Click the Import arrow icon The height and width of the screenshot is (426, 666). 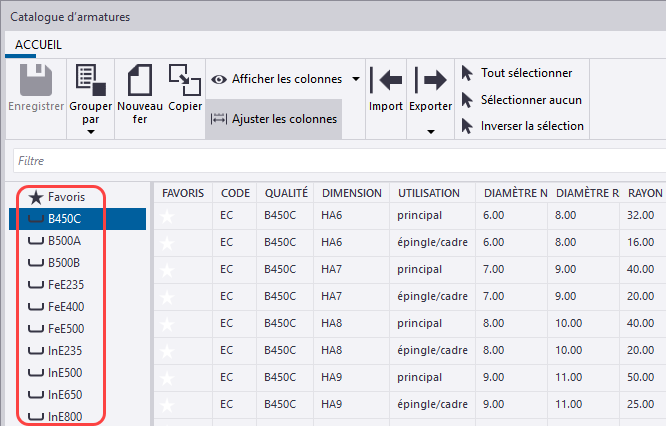pyautogui.click(x=386, y=80)
